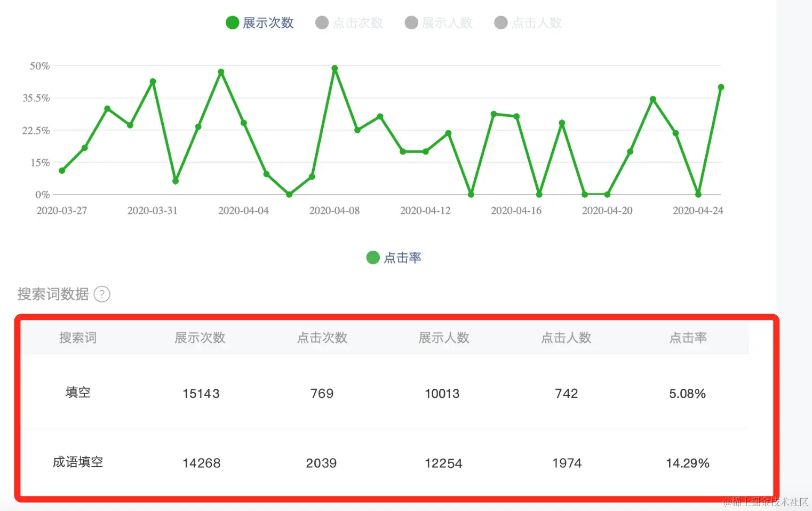Click the 搜索词数据 section title
The height and width of the screenshot is (511, 812).
[x=53, y=294]
